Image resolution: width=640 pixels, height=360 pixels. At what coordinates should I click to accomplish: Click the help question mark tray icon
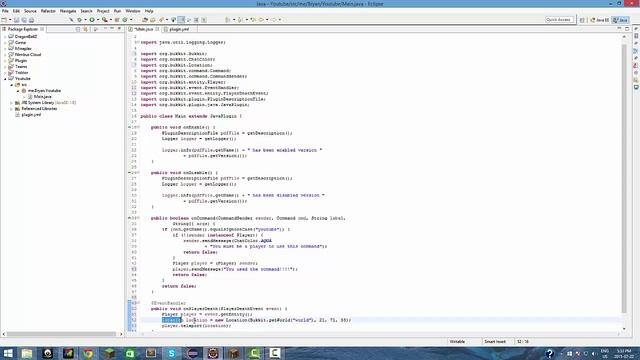click(x=549, y=353)
